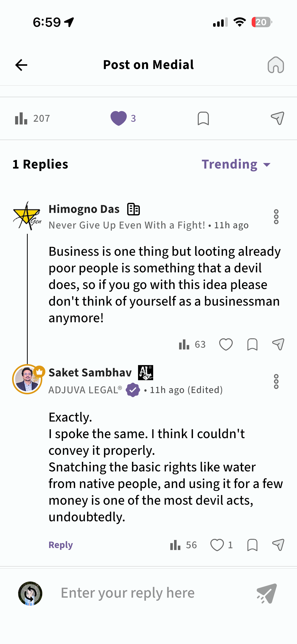Share the main post via paper plane
Screen dimensions: 297x644
(277, 118)
